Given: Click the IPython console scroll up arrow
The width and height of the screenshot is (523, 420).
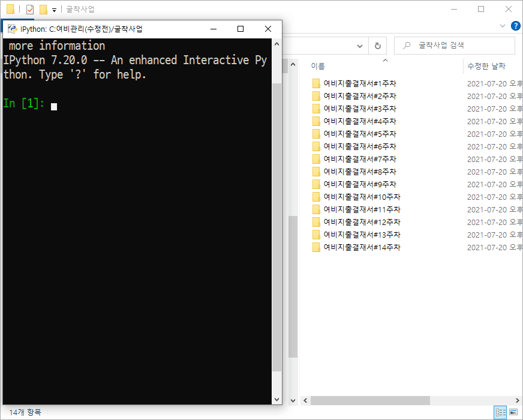Looking at the screenshot, I should [277, 44].
